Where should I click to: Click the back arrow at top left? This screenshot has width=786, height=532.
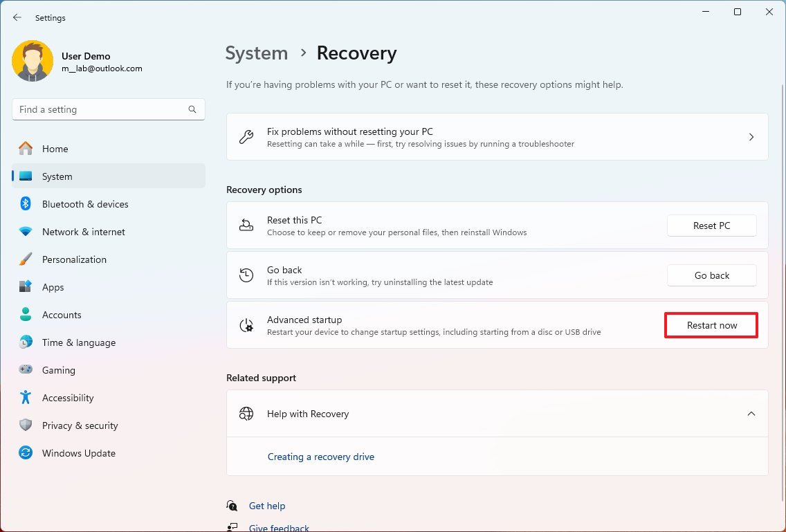tap(17, 17)
